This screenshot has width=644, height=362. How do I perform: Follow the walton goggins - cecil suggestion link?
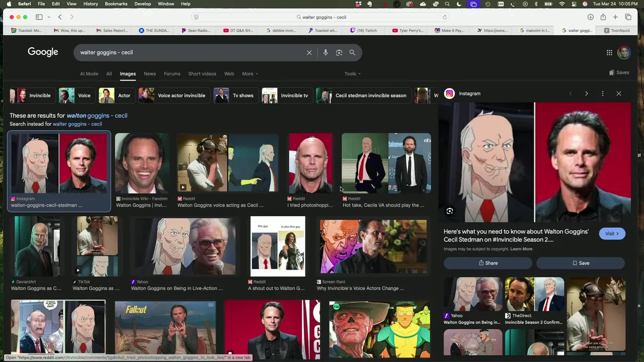[x=97, y=116]
